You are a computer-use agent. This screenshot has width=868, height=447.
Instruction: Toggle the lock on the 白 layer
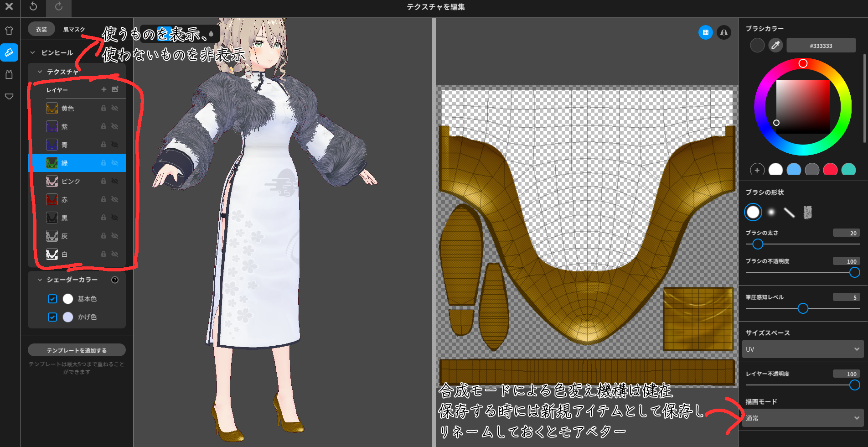click(x=103, y=254)
